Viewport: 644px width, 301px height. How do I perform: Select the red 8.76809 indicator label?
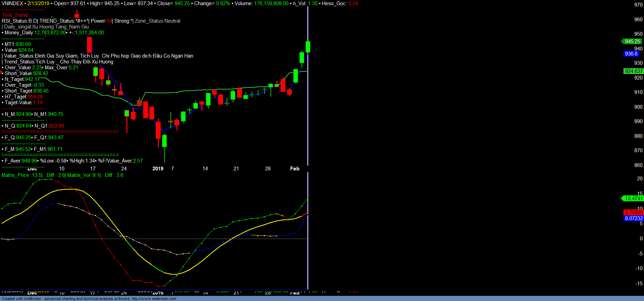coord(634,213)
